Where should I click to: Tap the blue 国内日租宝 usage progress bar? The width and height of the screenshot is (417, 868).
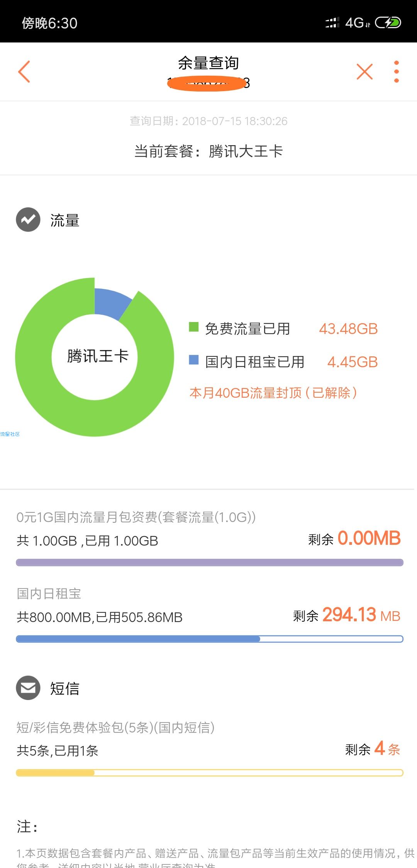209,639
